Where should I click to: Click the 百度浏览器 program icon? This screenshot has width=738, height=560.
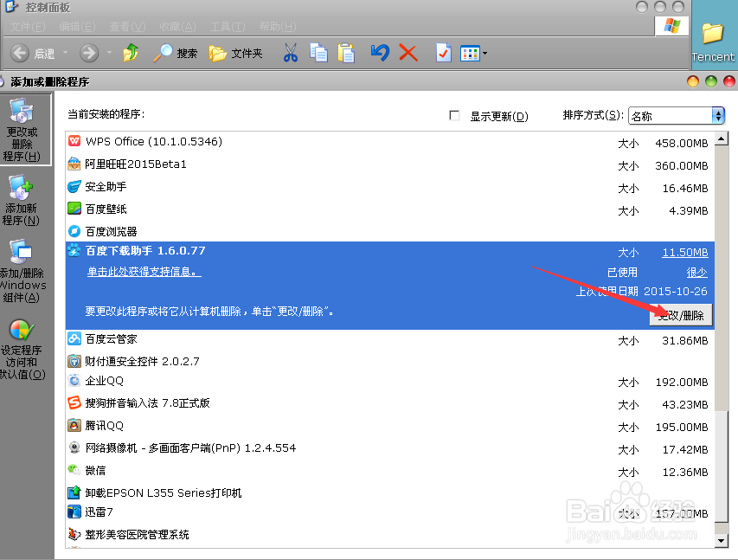(x=74, y=231)
